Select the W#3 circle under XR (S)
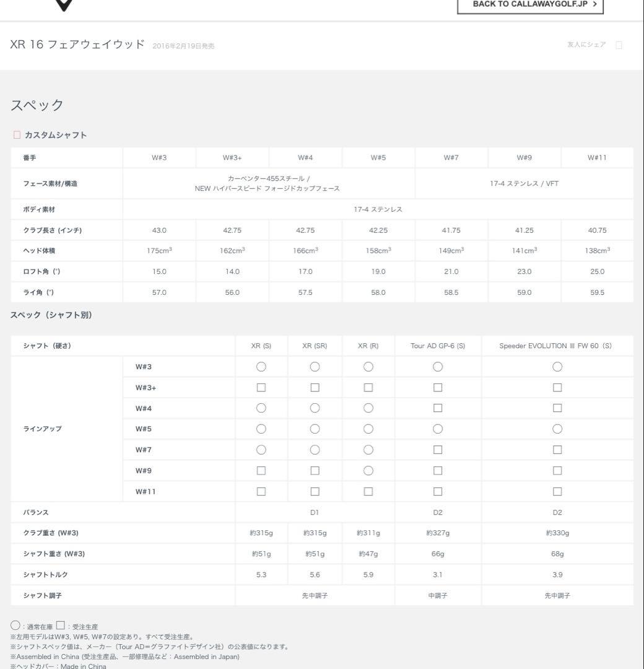 [x=261, y=367]
